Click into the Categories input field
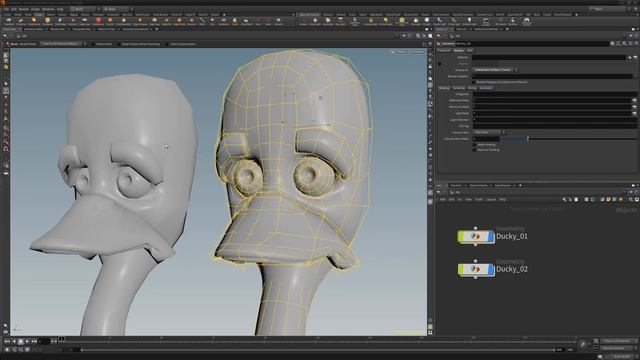The height and width of the screenshot is (360, 640). pyautogui.click(x=555, y=94)
